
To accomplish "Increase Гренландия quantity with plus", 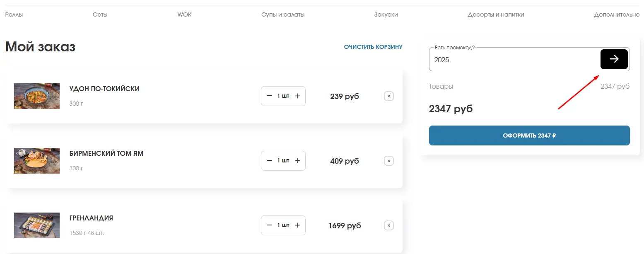I will click(x=297, y=225).
